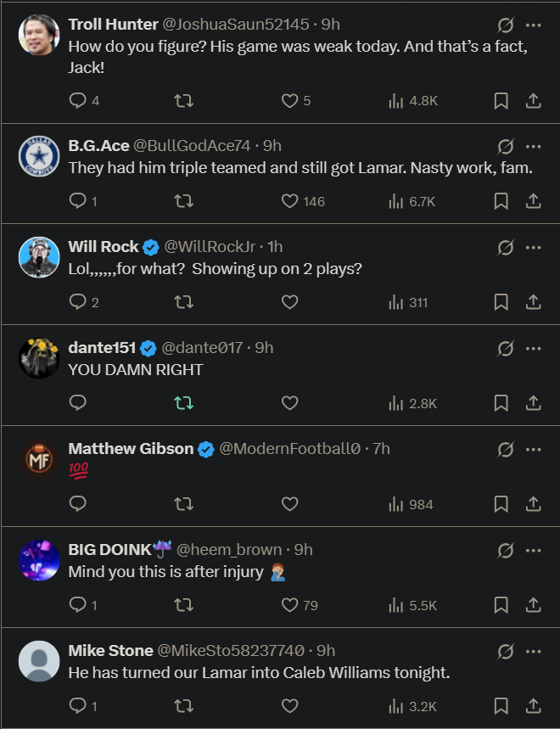
Task: Open more options on B.G.Ace's tweet
Action: [x=533, y=146]
